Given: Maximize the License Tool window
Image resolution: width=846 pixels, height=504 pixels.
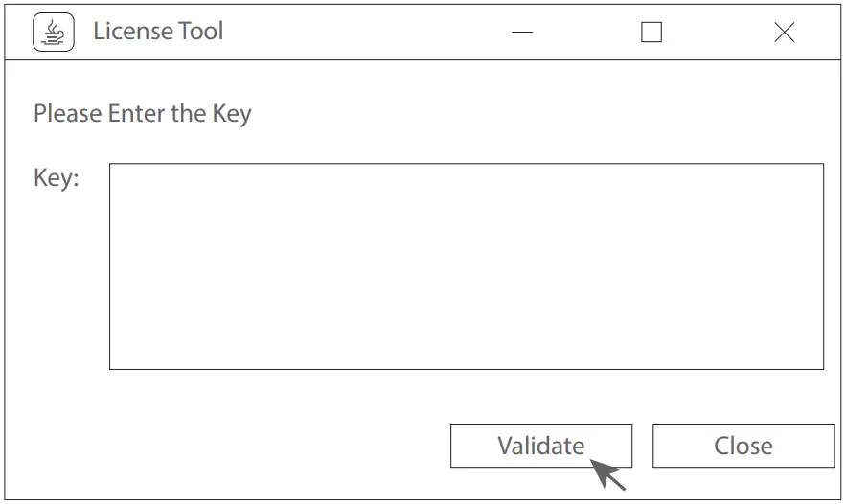Looking at the screenshot, I should pos(652,33).
